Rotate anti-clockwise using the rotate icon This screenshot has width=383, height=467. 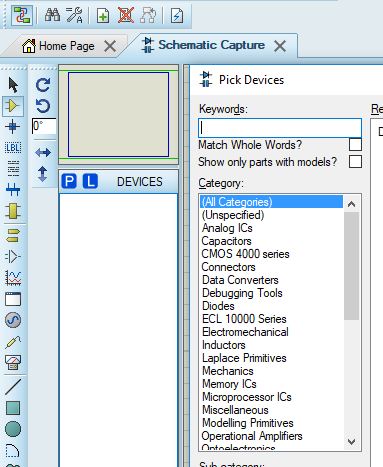tap(43, 106)
